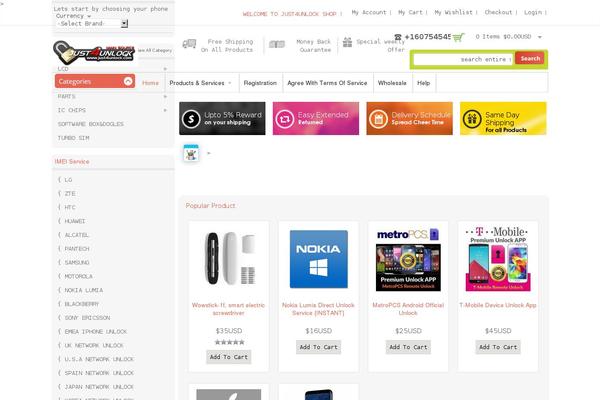Open EMEA IPHONE UNLOCK service
The height and width of the screenshot is (400, 600).
(96, 331)
